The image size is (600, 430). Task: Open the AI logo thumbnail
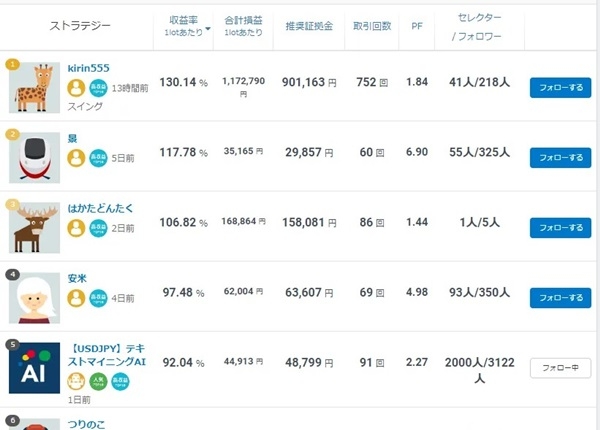[x=34, y=368]
